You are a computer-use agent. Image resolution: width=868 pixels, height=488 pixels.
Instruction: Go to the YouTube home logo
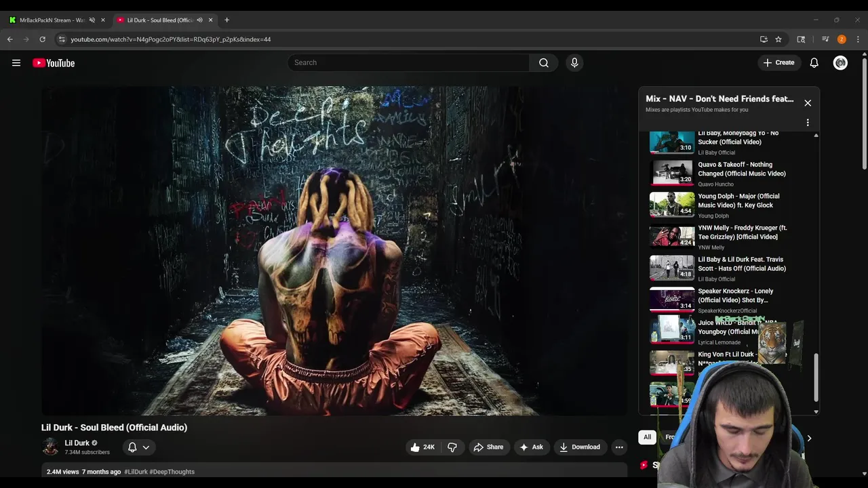click(54, 63)
